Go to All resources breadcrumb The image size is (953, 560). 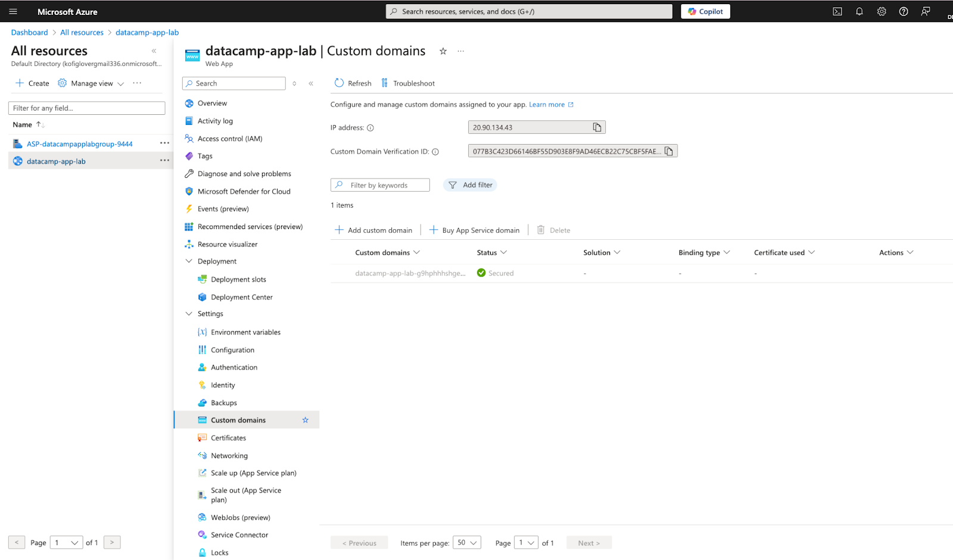82,33
